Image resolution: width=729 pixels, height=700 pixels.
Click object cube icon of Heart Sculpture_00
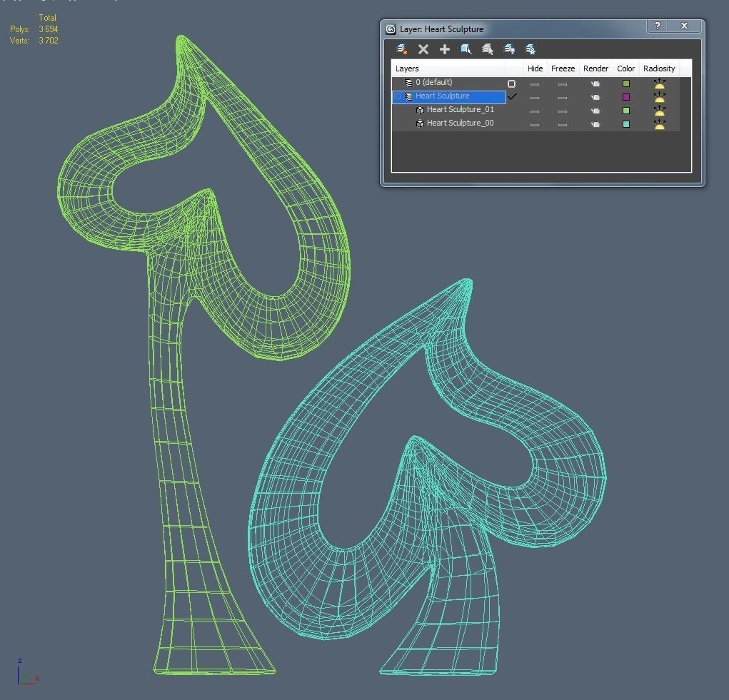coord(420,123)
